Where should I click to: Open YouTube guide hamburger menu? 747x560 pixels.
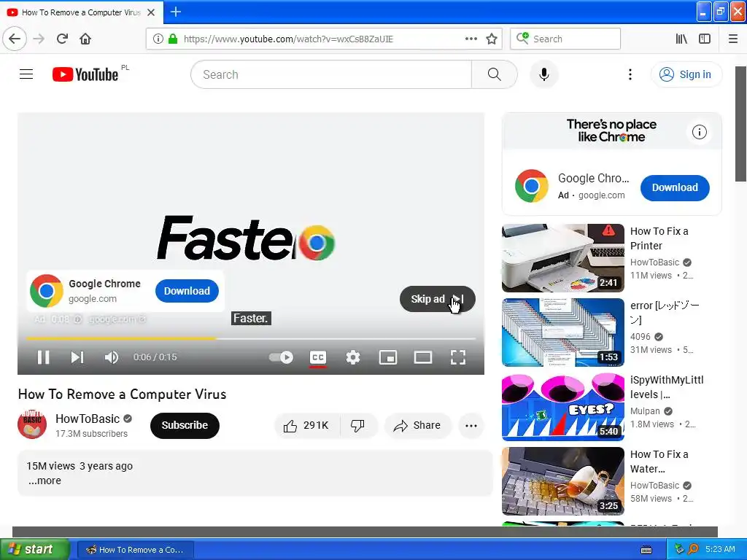click(x=26, y=74)
